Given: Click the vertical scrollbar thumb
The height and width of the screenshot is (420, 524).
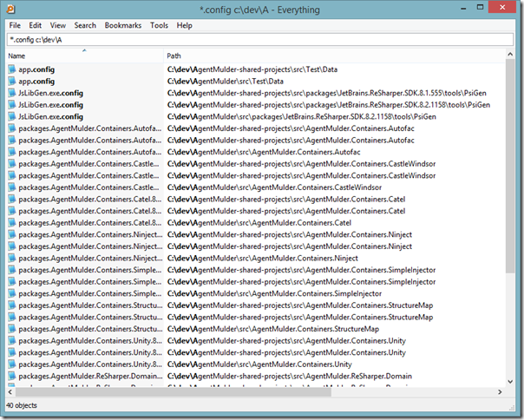Looking at the screenshot, I should pos(510,166).
